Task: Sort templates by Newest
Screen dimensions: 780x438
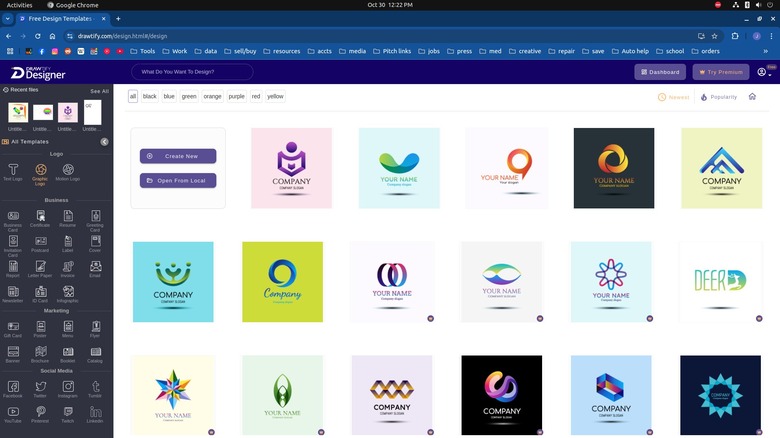Action: point(674,97)
